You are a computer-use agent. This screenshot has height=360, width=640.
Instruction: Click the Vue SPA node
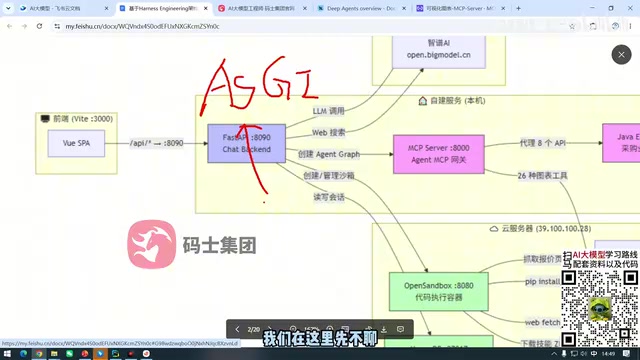76,143
